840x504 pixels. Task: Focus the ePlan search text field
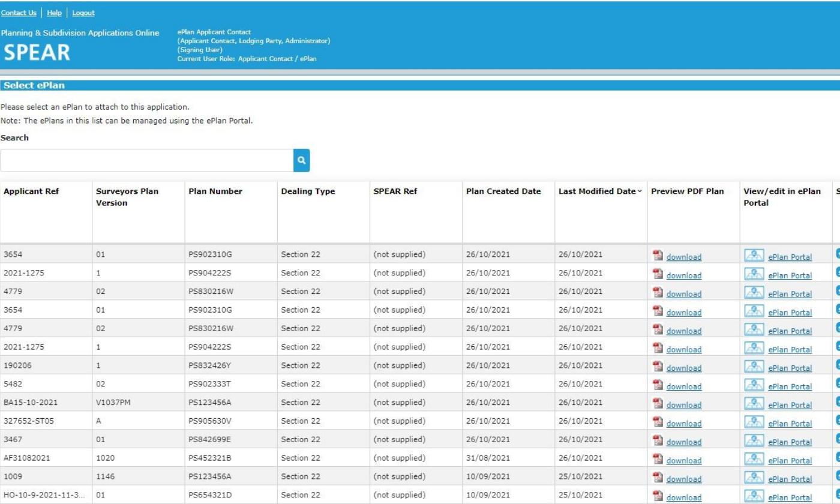pyautogui.click(x=147, y=160)
